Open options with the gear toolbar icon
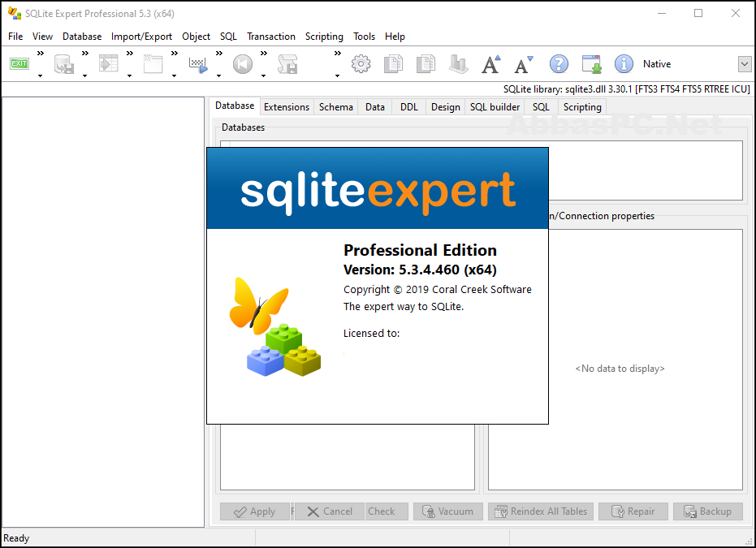This screenshot has height=548, width=756. pos(361,64)
